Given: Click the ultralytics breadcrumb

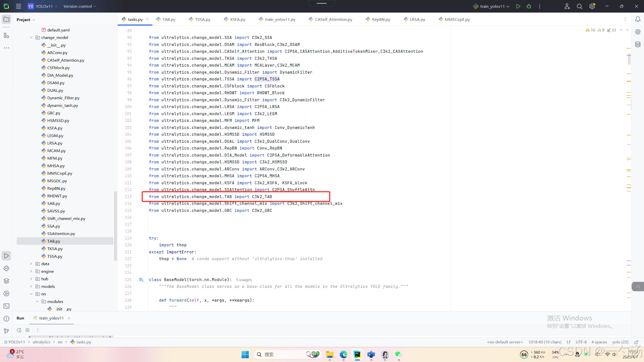Looking at the screenshot, I should point(41,342).
